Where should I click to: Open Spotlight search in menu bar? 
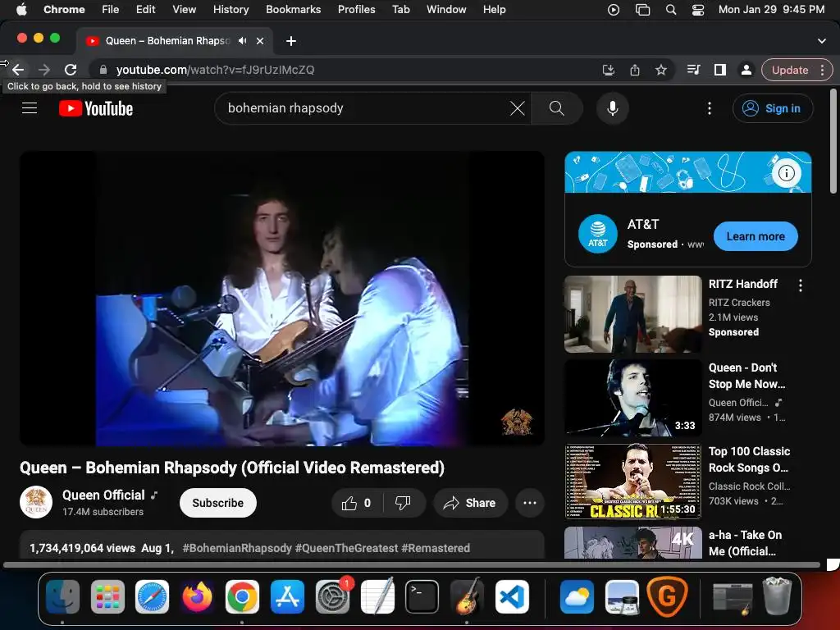[671, 10]
